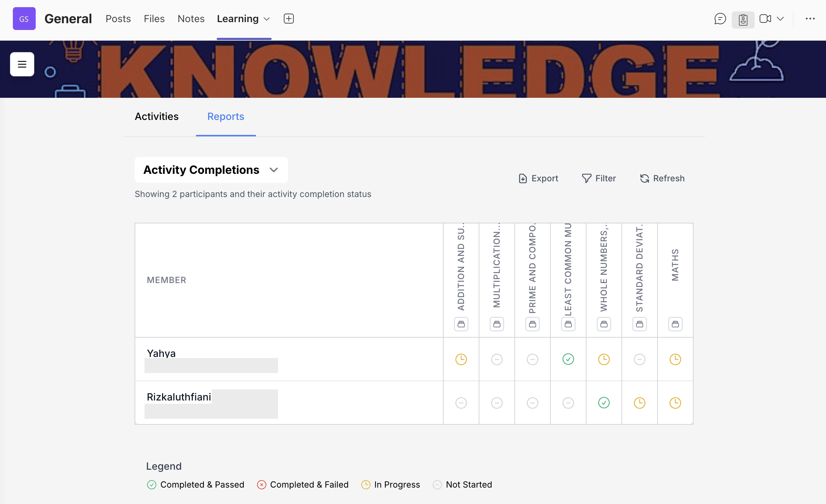Screen dimensions: 826x504
Task: Click the clipboard badge icon in header
Action: point(743,20)
